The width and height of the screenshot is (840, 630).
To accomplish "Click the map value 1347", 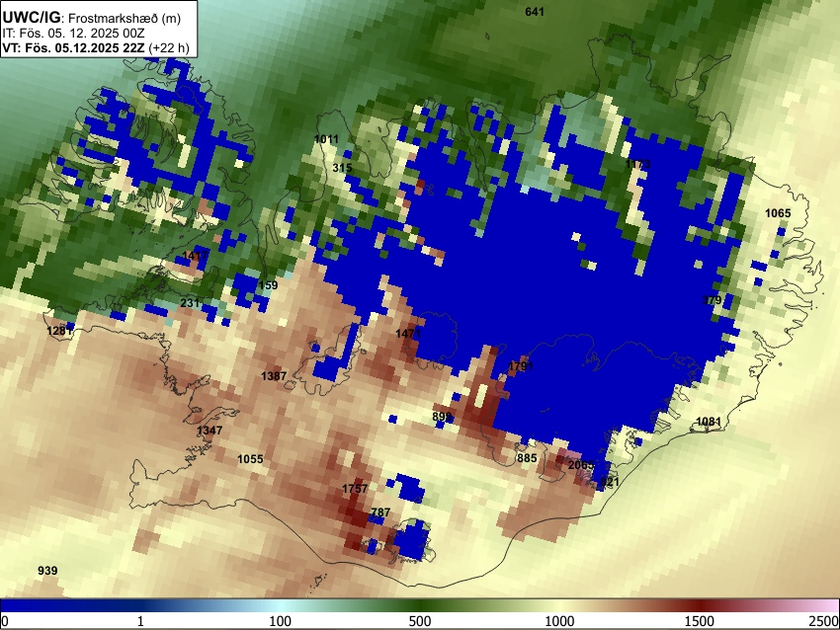I will click(210, 431).
